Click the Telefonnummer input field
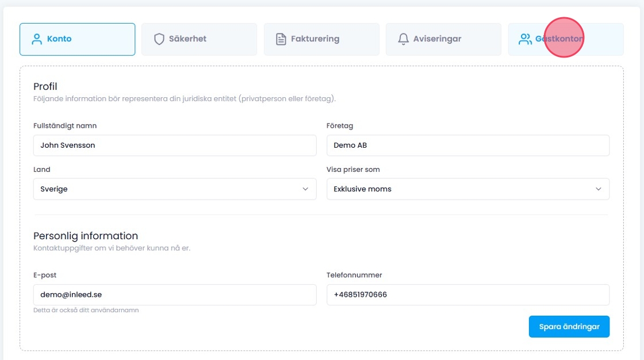The image size is (644, 360). pyautogui.click(x=467, y=294)
